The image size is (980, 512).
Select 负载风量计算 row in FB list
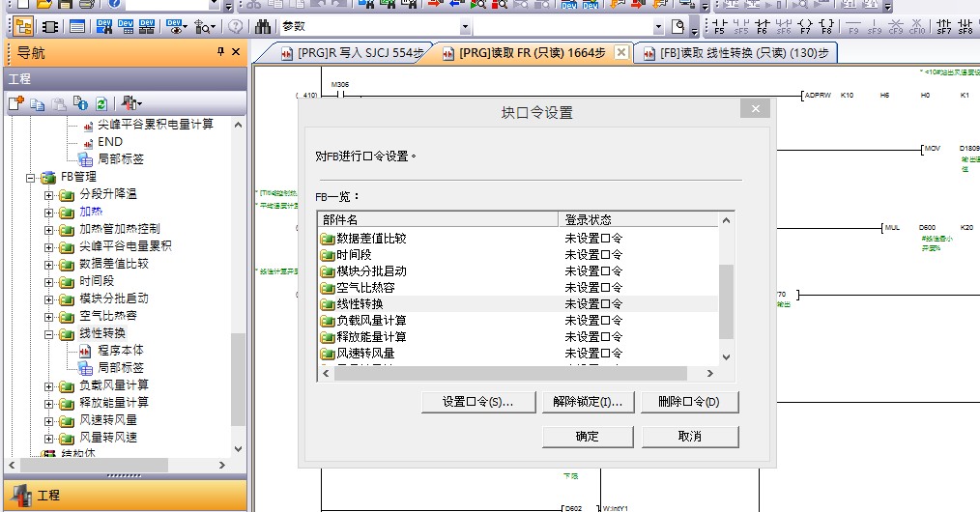click(372, 321)
